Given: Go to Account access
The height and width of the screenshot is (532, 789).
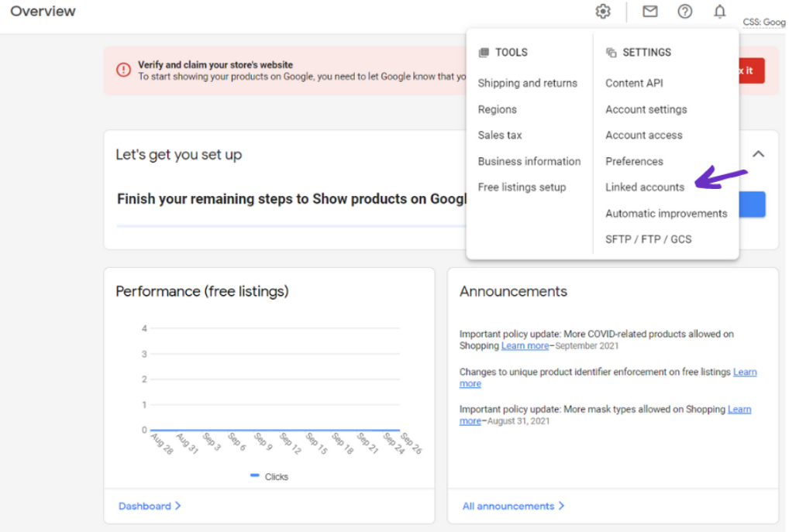Looking at the screenshot, I should pyautogui.click(x=643, y=135).
